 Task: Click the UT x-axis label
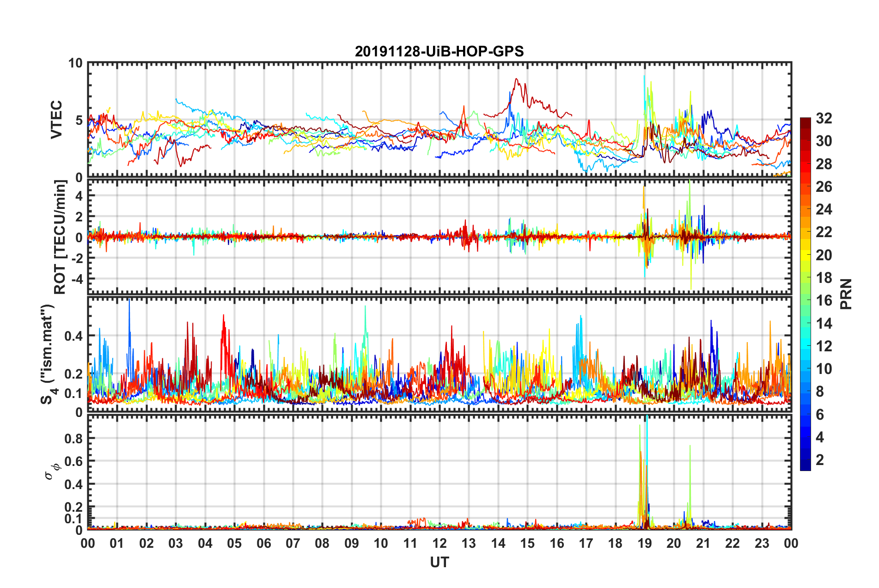tap(439, 562)
